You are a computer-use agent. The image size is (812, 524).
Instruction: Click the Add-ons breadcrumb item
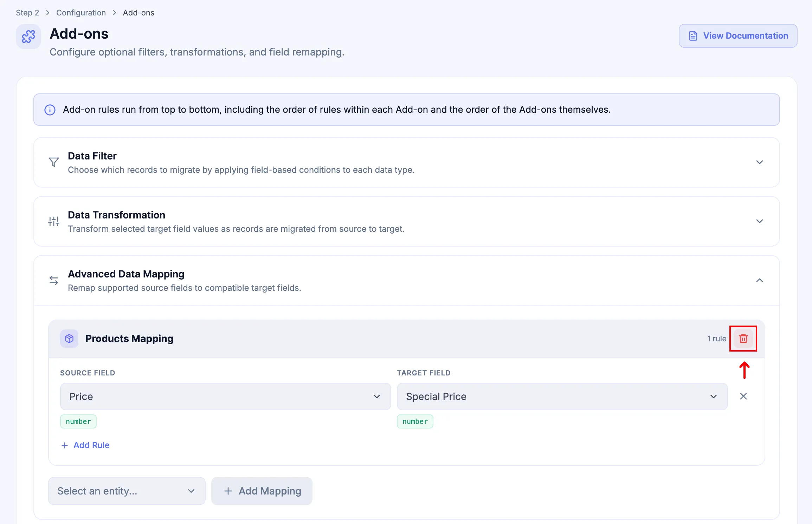[138, 13]
